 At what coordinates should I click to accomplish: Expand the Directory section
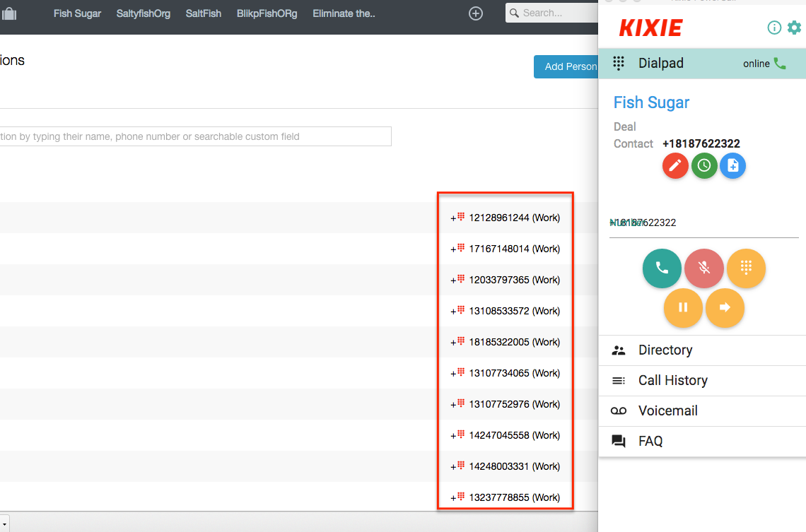point(665,350)
